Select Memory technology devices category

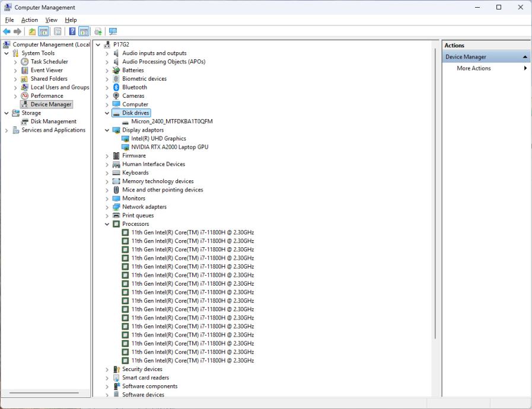tap(158, 181)
